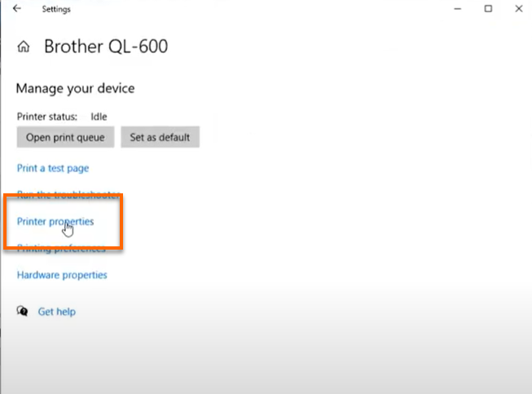The height and width of the screenshot is (394, 532).
Task: Open Printing preferences link
Action: 61,248
